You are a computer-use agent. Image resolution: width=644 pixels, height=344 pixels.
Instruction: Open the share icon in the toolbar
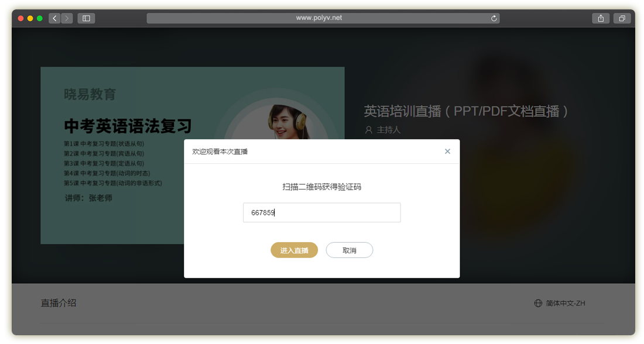coord(601,18)
